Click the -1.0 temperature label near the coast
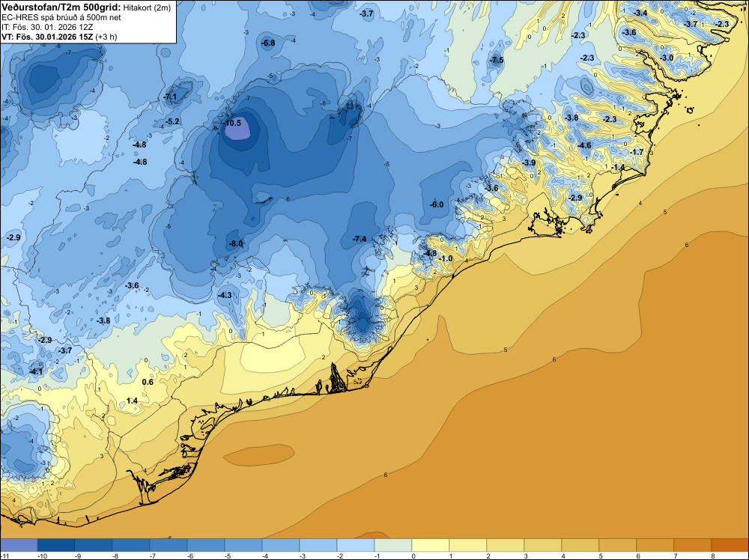The image size is (749, 560). (445, 258)
